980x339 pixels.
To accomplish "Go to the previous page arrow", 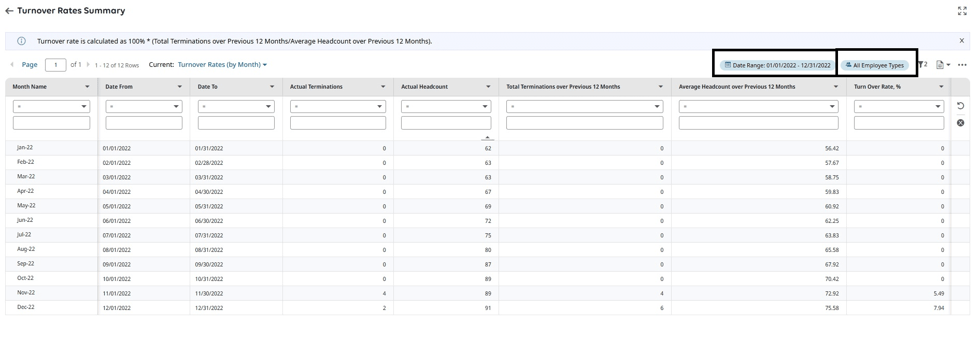I will coord(12,65).
